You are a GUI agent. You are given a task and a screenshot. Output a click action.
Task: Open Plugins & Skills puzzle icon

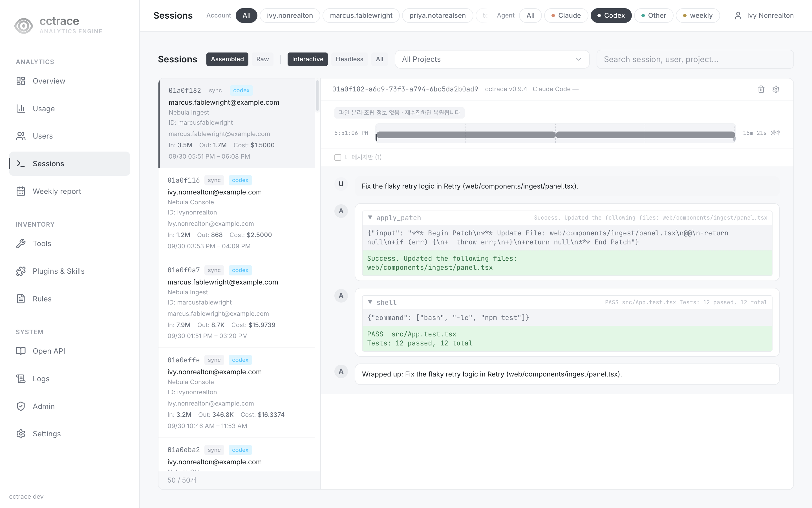pos(21,271)
